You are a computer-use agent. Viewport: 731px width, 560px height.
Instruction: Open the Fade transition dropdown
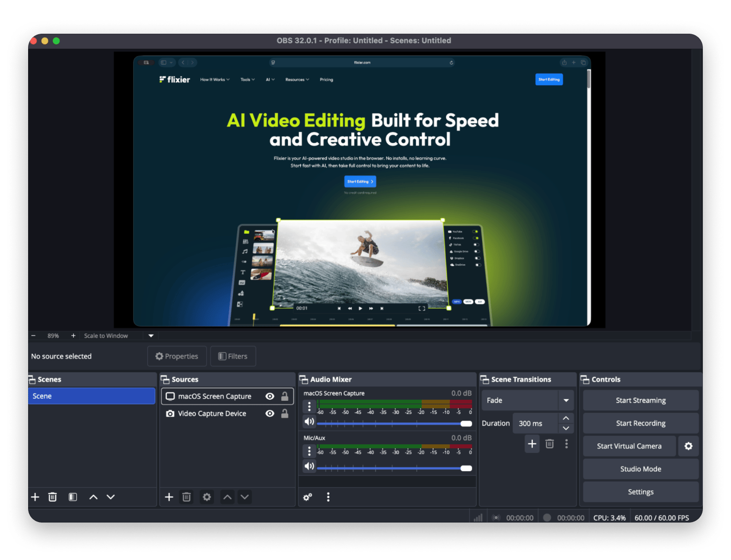point(566,400)
